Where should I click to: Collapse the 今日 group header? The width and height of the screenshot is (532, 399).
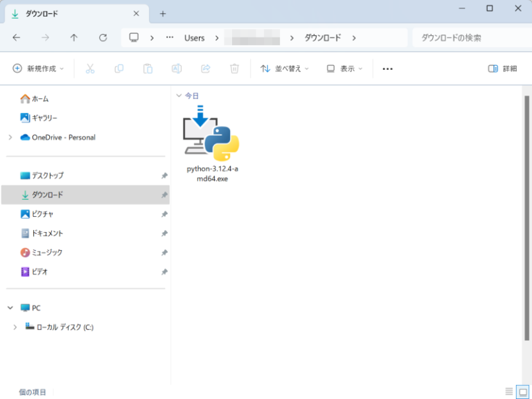click(179, 96)
